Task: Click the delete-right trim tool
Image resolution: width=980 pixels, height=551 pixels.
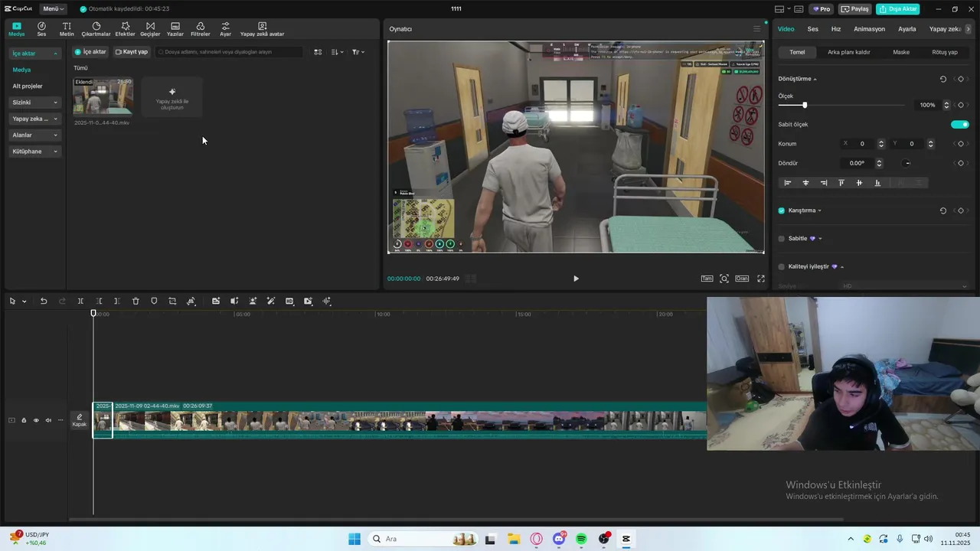Action: (116, 302)
